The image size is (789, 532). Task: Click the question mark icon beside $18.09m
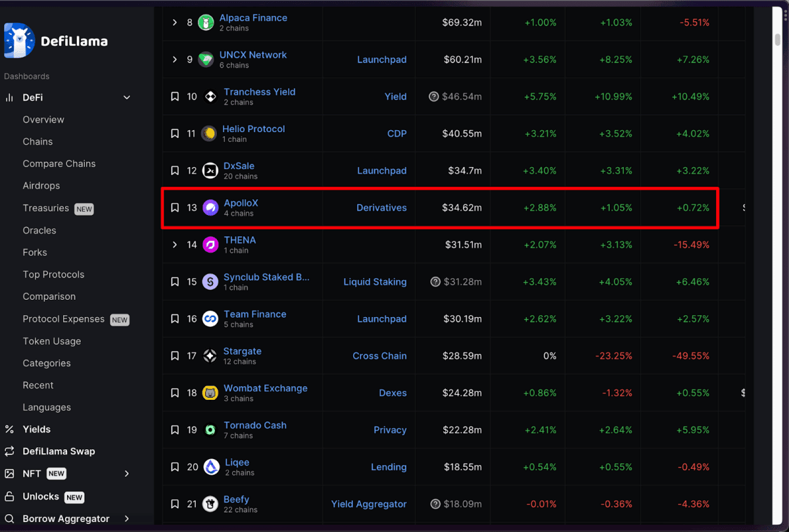[x=435, y=504]
